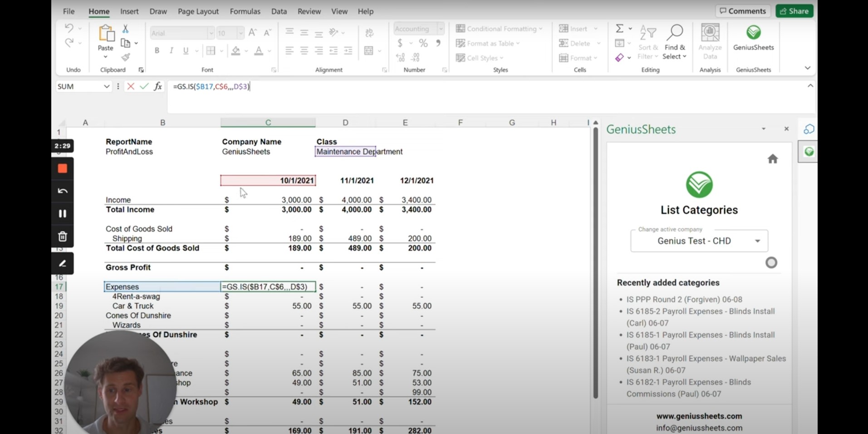Click the Decrease Indent icon
Image resolution: width=868 pixels, height=434 pixels.
coord(333,51)
